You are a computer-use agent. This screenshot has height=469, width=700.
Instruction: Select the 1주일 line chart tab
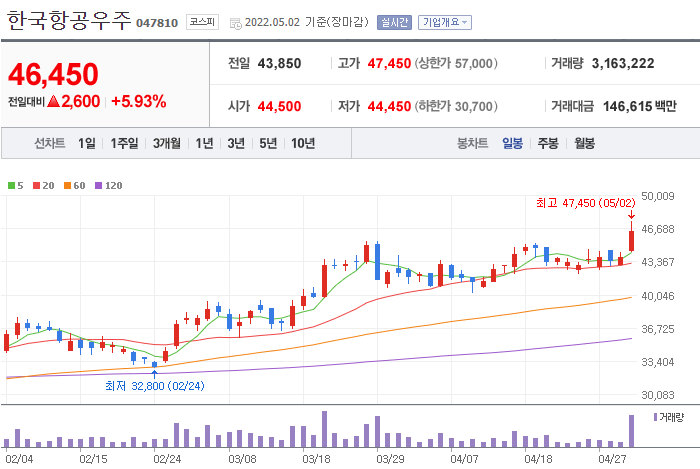(x=124, y=143)
